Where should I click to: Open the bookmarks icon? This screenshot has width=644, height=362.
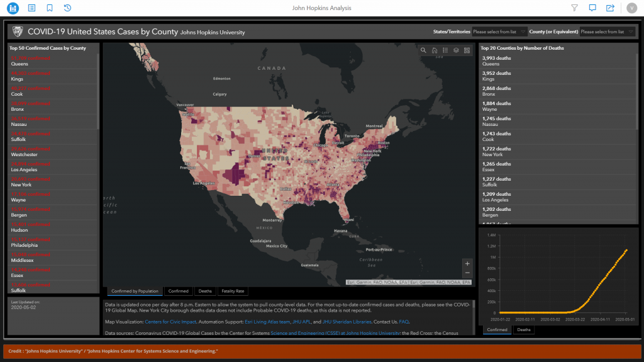50,8
